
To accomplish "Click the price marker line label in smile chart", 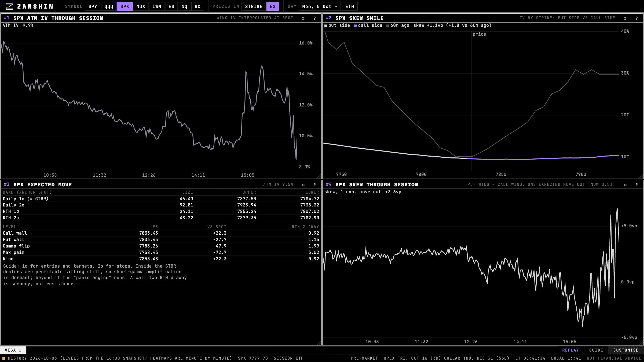I will point(479,34).
